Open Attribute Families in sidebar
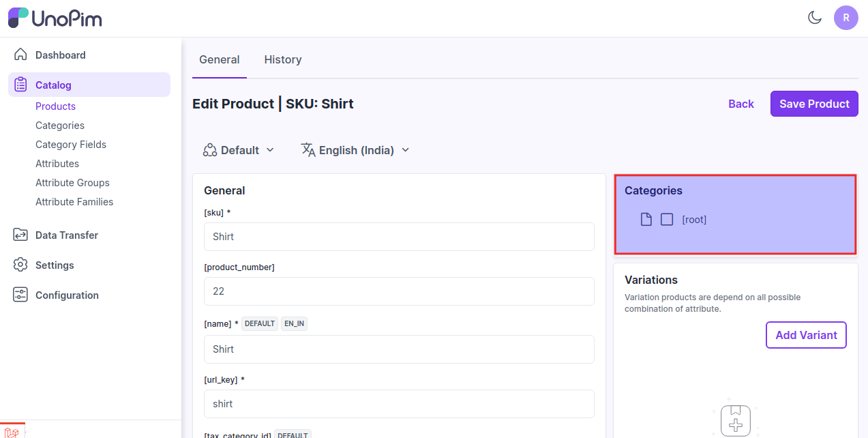 click(x=74, y=202)
